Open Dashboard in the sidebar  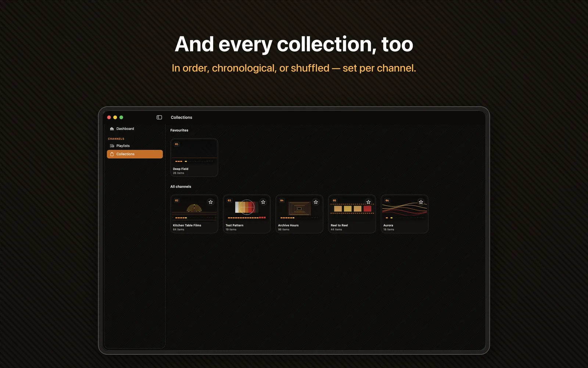tap(135, 129)
